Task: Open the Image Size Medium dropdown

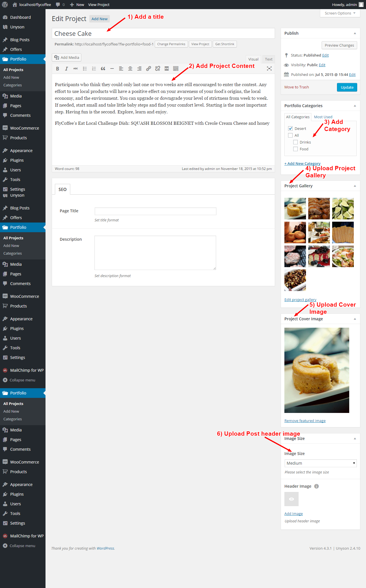Action: tap(320, 463)
